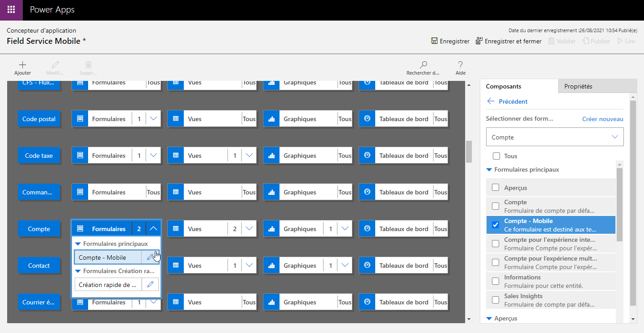
Task: Expand Compte Vues chevron
Action: (x=249, y=229)
